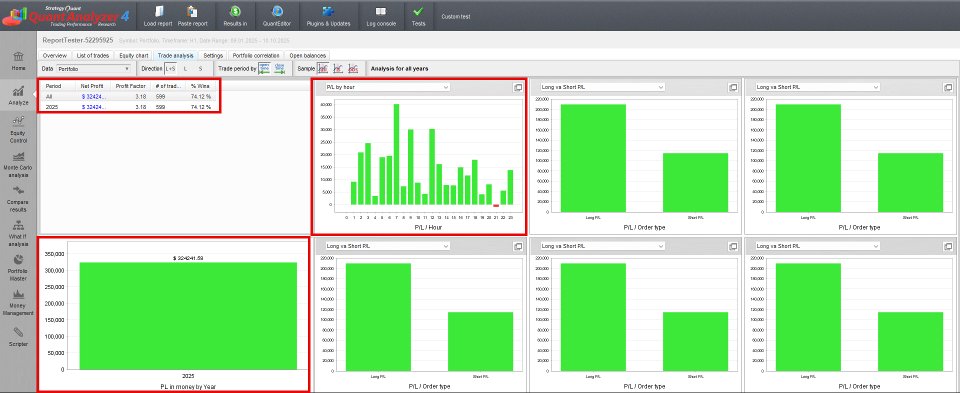
Task: Select Analyze in the left sidebar
Action: click(18, 95)
